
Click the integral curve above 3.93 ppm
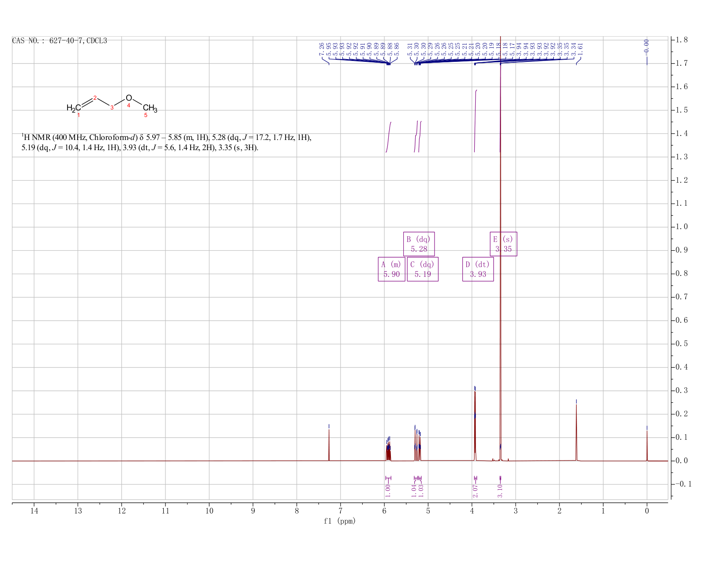point(476,121)
